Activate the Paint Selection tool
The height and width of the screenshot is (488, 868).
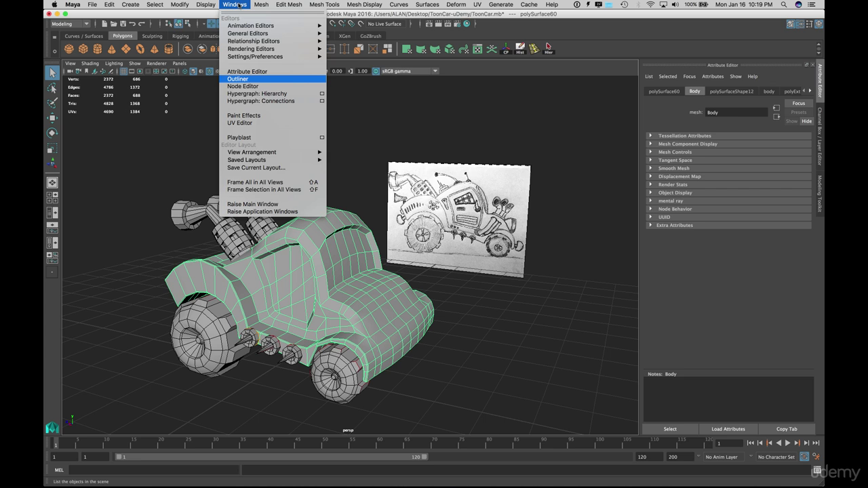point(52,103)
